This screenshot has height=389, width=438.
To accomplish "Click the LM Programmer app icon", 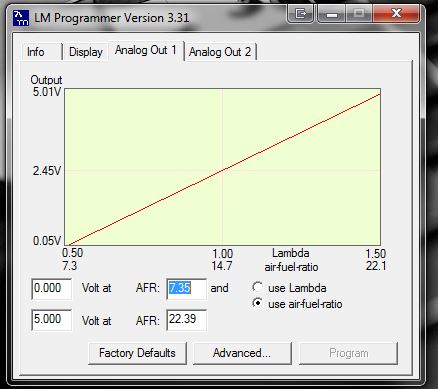I will tap(21, 18).
